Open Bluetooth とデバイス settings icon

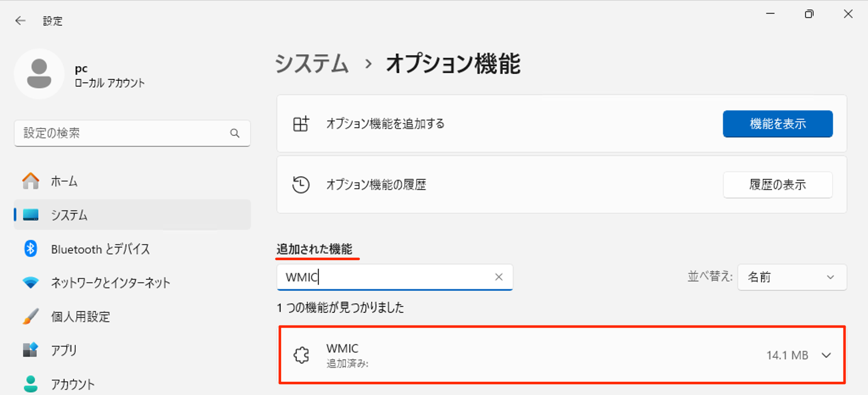click(x=30, y=249)
